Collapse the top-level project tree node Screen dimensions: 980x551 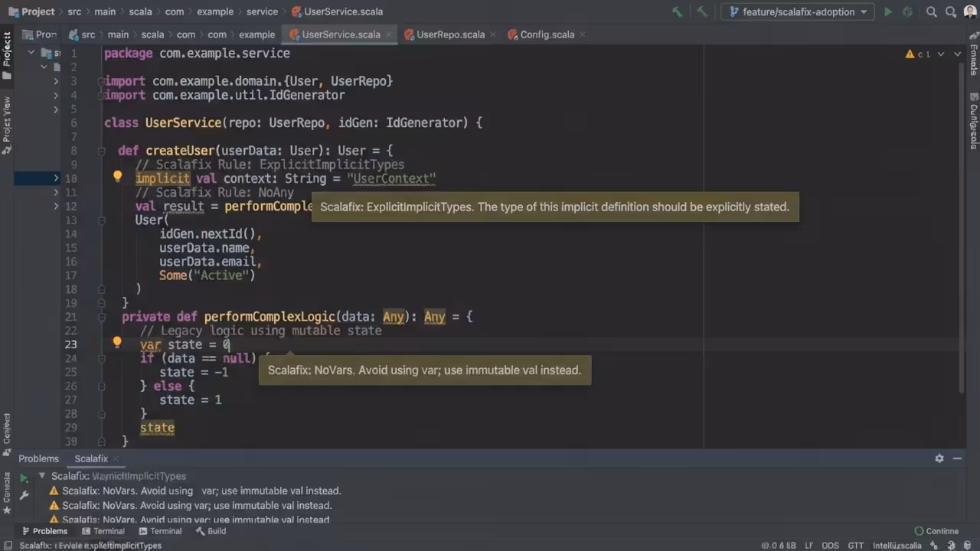click(x=31, y=53)
